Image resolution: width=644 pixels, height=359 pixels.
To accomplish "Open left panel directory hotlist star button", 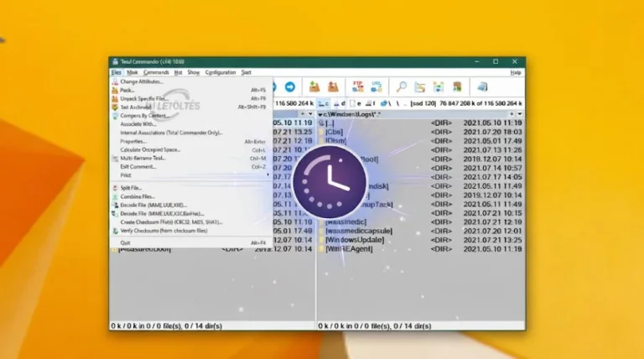I will click(x=303, y=114).
